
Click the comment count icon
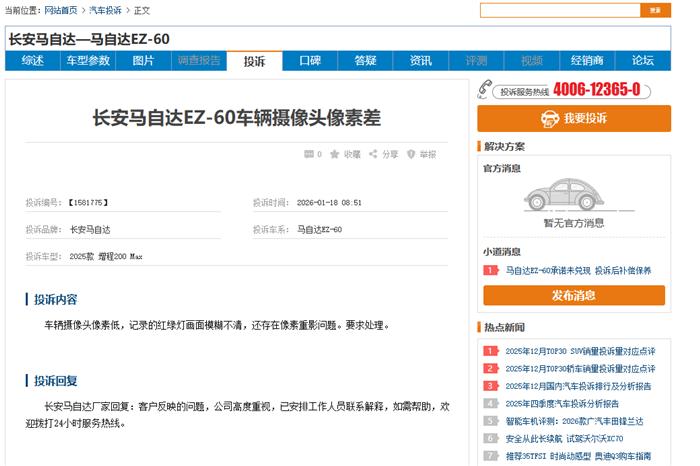click(x=308, y=155)
